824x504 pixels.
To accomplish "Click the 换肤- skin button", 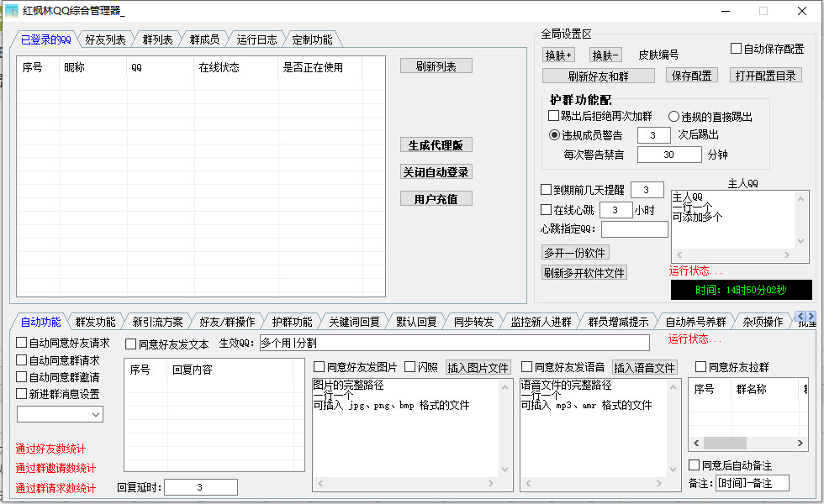I will 605,55.
